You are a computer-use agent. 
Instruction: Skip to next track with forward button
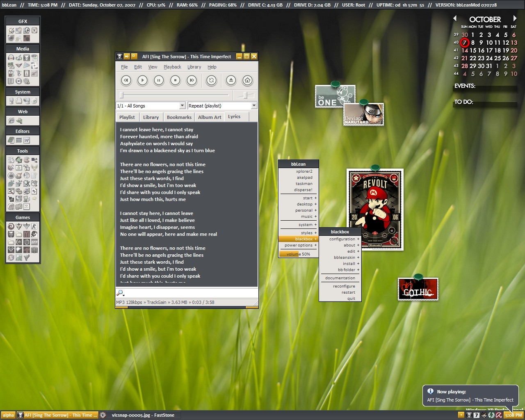pyautogui.click(x=192, y=80)
